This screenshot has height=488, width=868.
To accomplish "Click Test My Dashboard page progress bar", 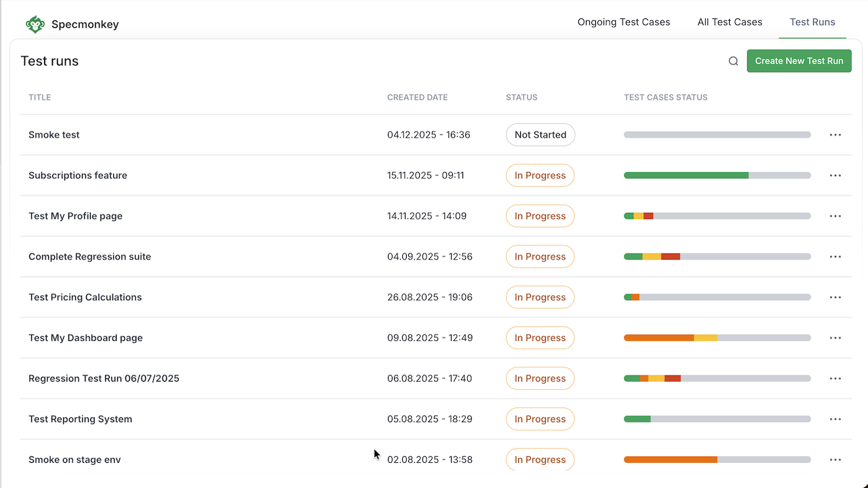I will [x=717, y=338].
